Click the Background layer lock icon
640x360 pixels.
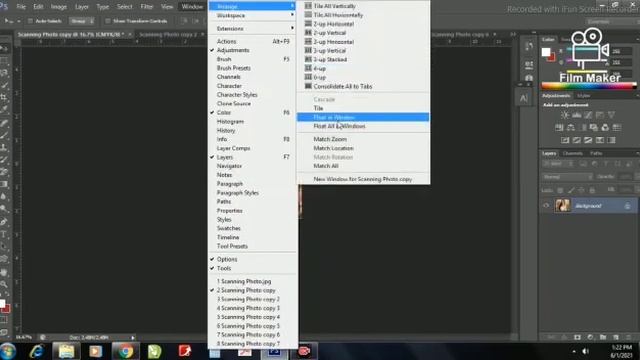627,206
